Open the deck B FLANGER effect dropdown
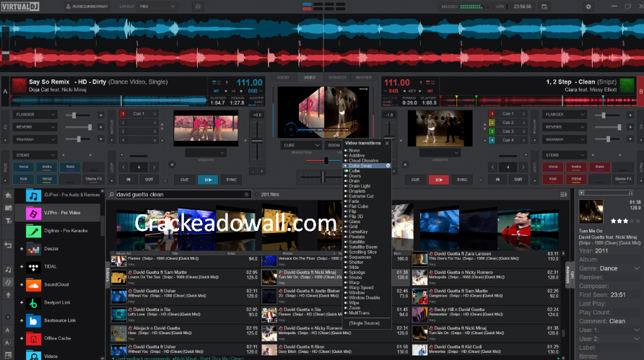644x360 pixels. click(565, 115)
